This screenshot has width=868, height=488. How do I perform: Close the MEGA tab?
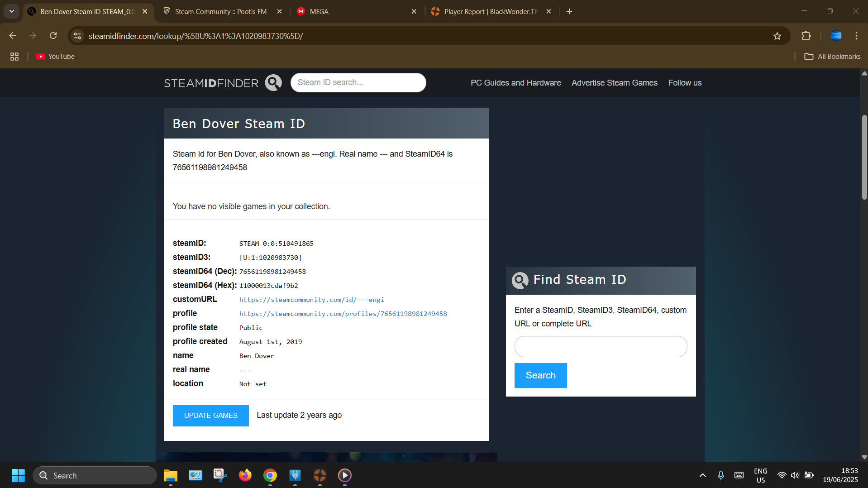[414, 11]
